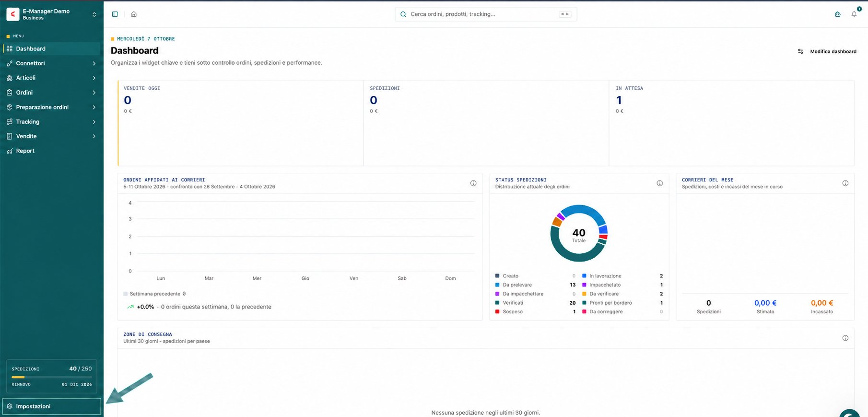This screenshot has width=868, height=417.
Task: Click the home icon in the top bar
Action: click(x=134, y=14)
